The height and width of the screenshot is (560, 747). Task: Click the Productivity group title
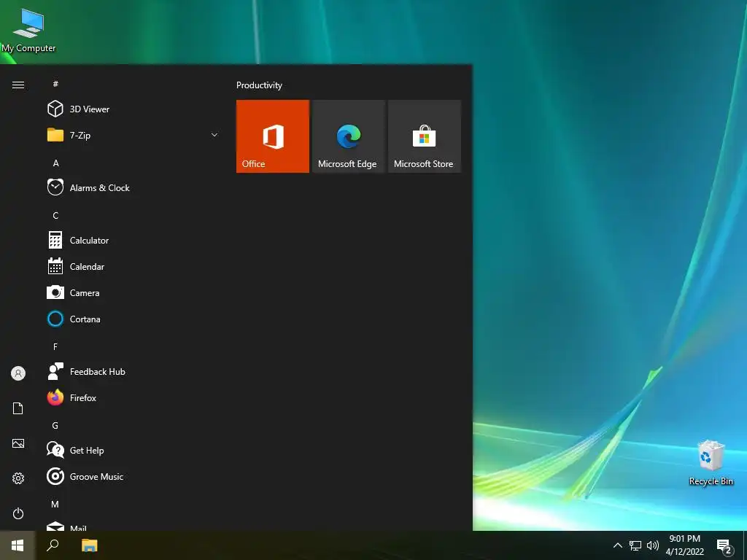tap(259, 85)
